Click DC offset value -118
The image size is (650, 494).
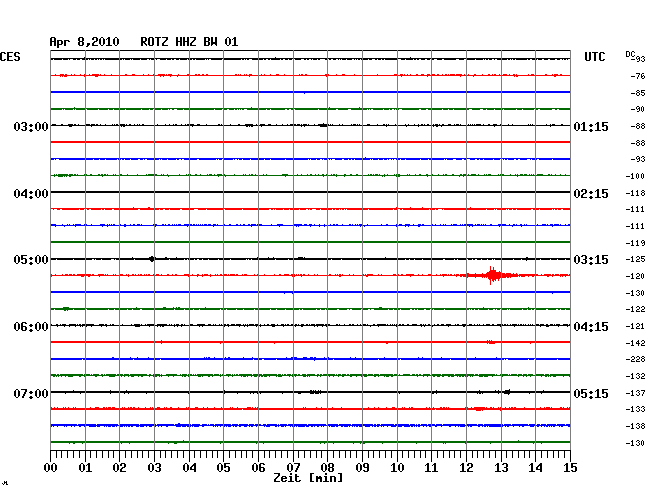(635, 194)
